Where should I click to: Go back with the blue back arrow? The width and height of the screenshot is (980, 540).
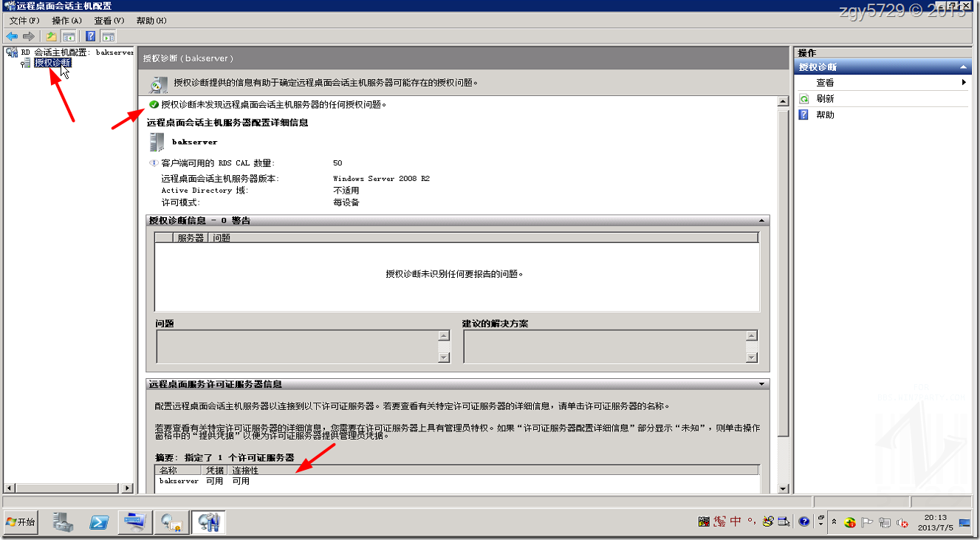[x=12, y=36]
